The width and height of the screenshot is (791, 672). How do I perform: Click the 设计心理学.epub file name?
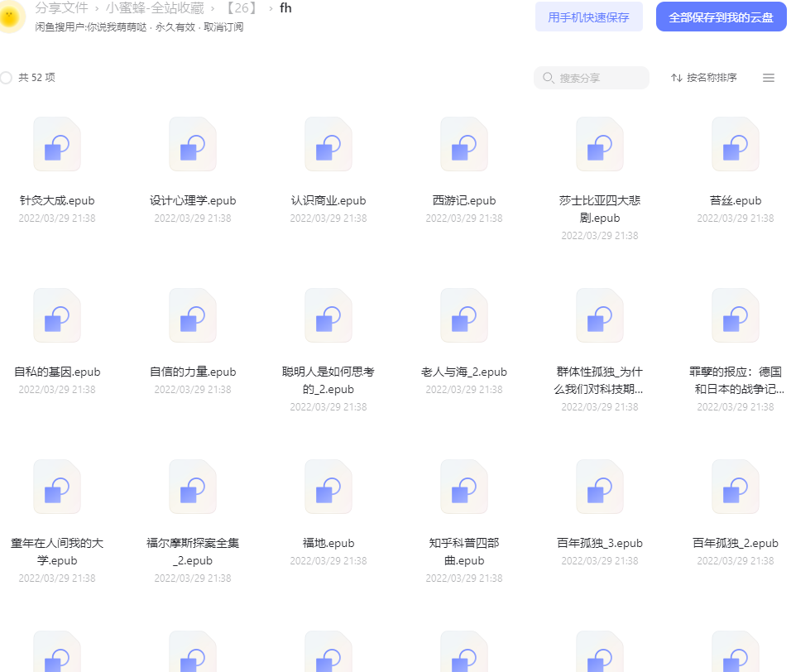pos(193,200)
